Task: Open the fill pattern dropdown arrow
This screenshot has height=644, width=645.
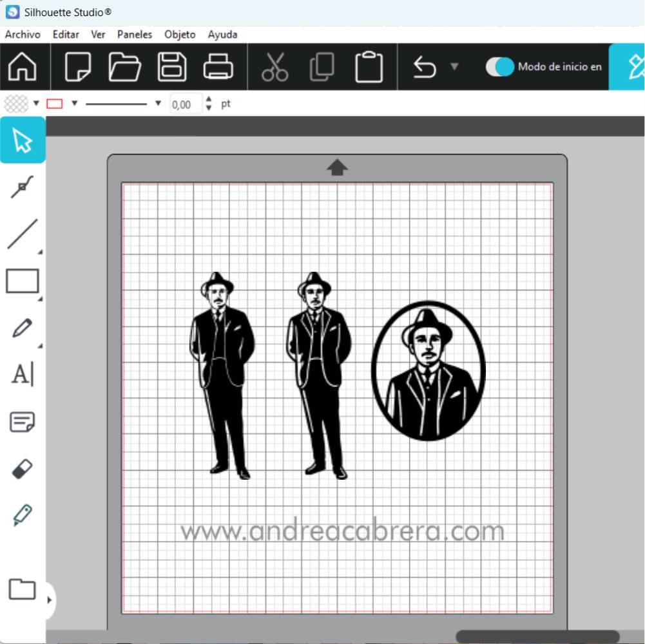Action: [36, 104]
